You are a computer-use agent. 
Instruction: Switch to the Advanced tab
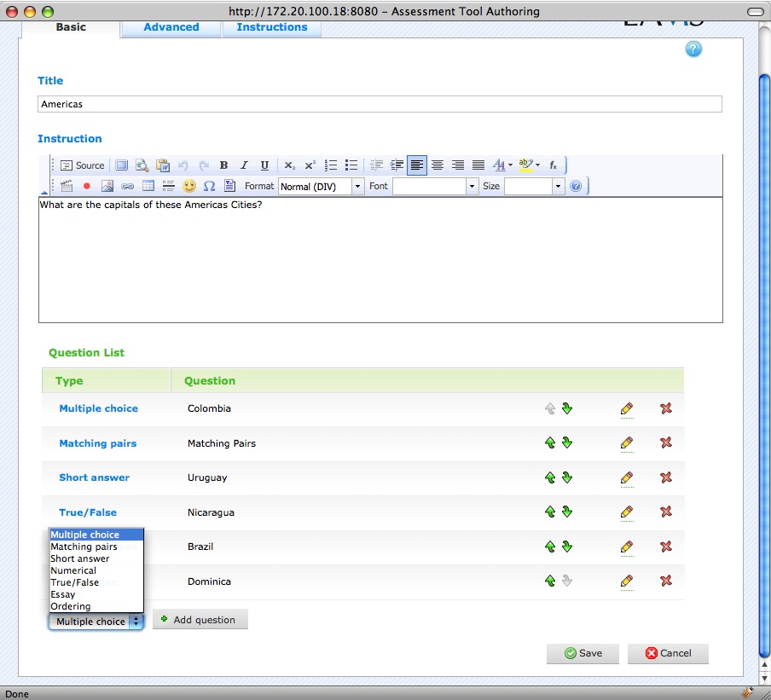(x=171, y=27)
